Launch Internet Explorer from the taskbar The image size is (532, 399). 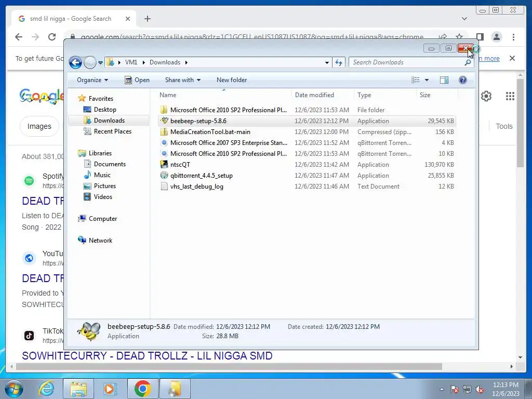coord(46,389)
